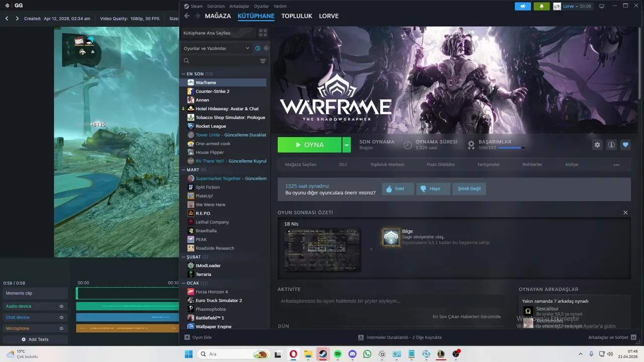Viewport: 644px width, 362px height.
Task: Click the ready-to-play filter icon
Action: click(x=266, y=48)
